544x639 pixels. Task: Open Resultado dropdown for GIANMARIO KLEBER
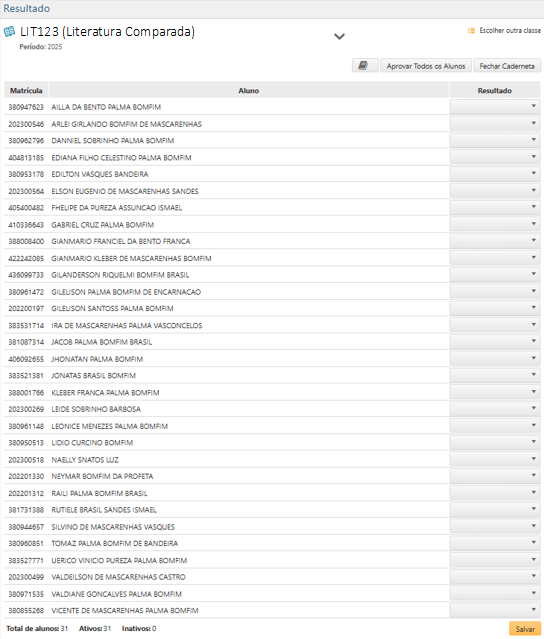click(495, 258)
